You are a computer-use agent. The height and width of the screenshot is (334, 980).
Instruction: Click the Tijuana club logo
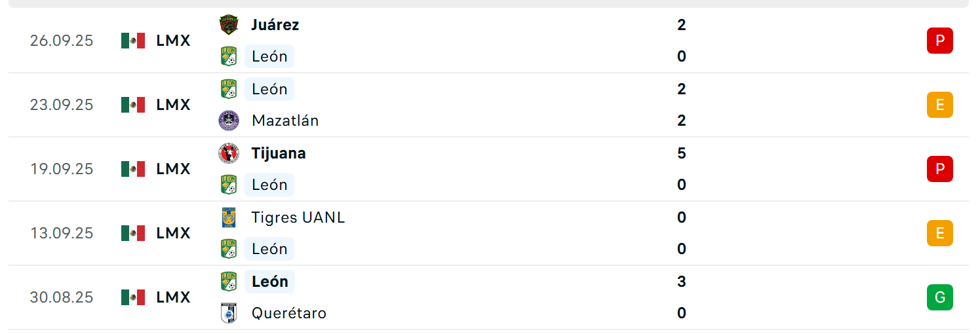[229, 153]
